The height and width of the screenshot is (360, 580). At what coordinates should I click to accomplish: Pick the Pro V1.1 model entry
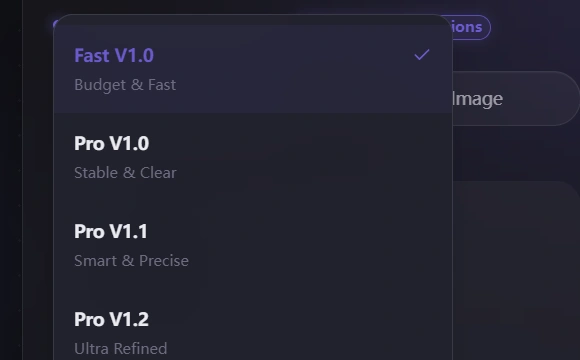pyautogui.click(x=253, y=245)
